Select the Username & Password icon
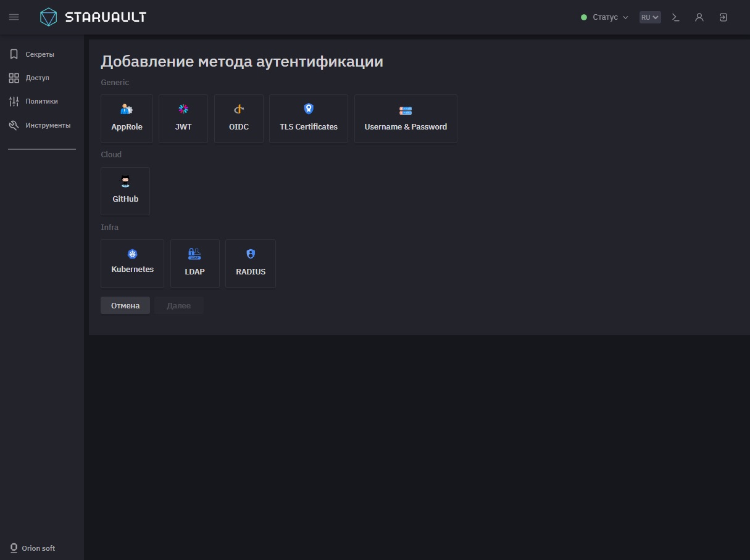 (406, 110)
